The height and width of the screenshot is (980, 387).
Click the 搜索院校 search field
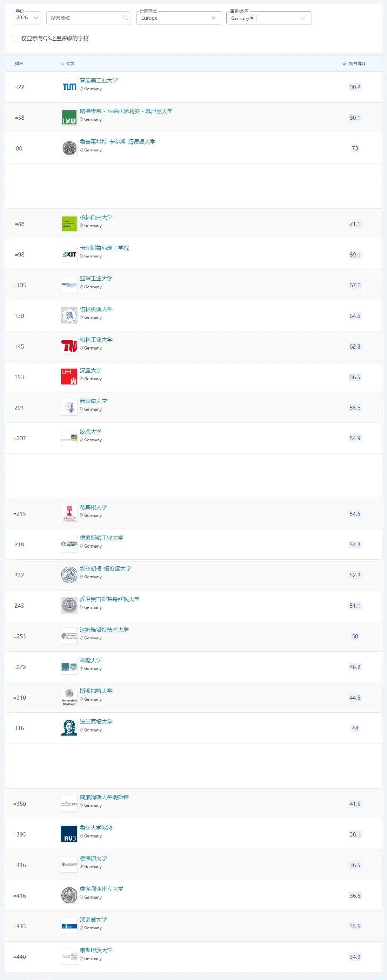[x=86, y=18]
